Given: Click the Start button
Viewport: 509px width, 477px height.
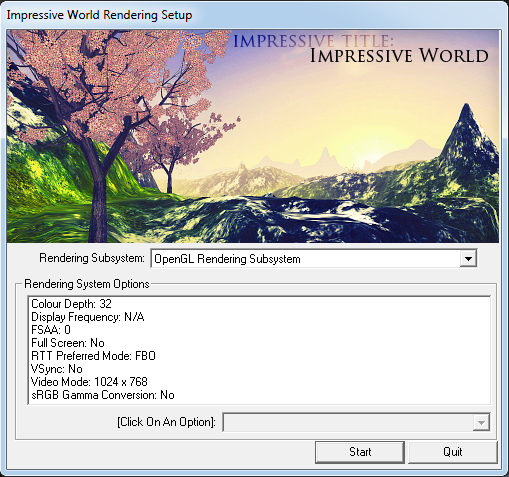Looking at the screenshot, I should 360,452.
